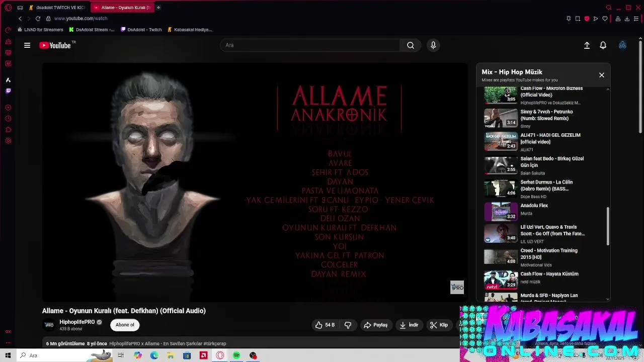
Task: Dislike the video with thumbs-down
Action: coord(348,325)
